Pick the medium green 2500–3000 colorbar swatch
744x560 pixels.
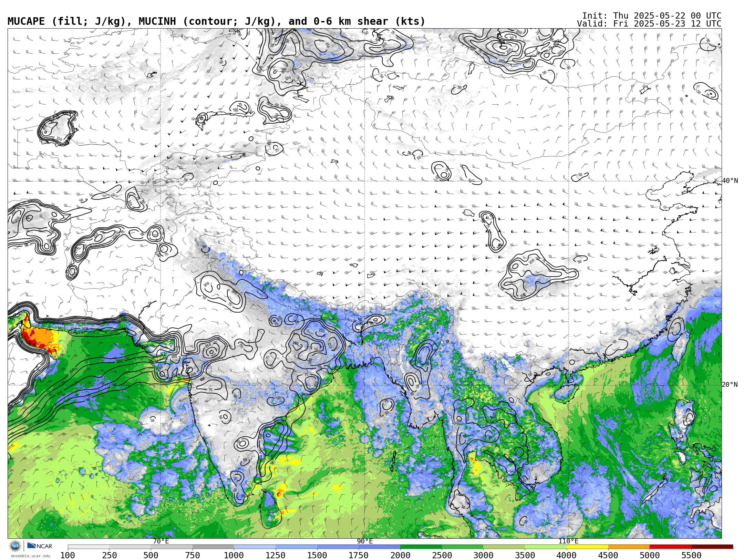[463, 547]
